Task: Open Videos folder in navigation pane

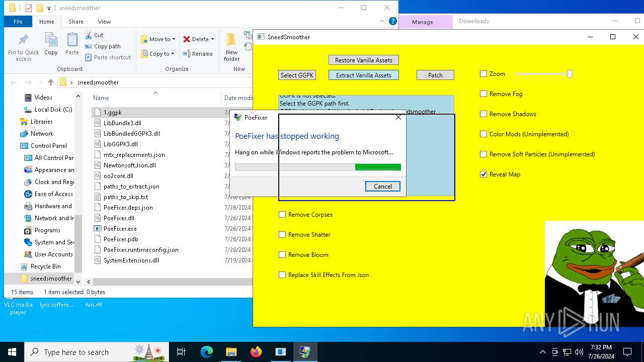Action: (43, 98)
